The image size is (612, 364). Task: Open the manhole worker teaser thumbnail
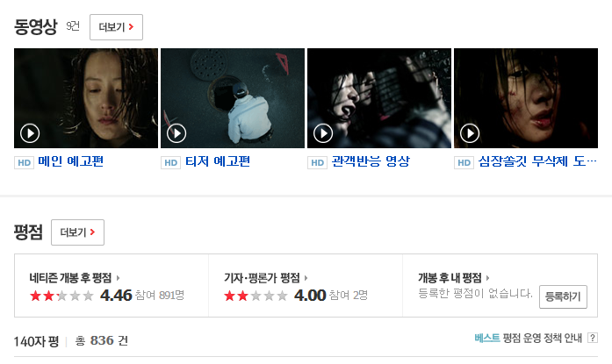(x=233, y=98)
